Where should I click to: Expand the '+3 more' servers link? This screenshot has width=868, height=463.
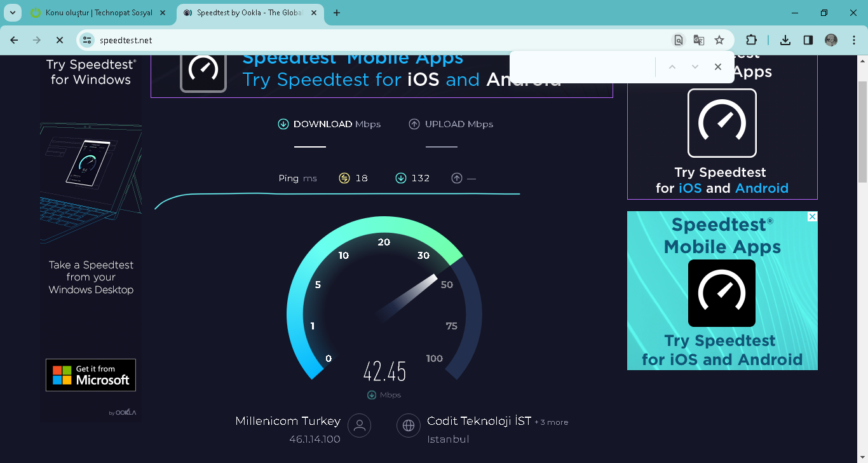point(552,422)
